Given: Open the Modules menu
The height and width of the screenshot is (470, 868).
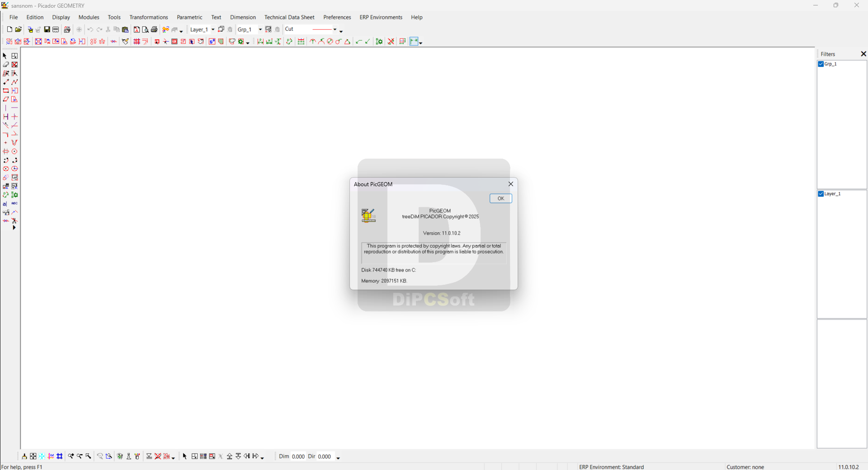Looking at the screenshot, I should coord(89,17).
